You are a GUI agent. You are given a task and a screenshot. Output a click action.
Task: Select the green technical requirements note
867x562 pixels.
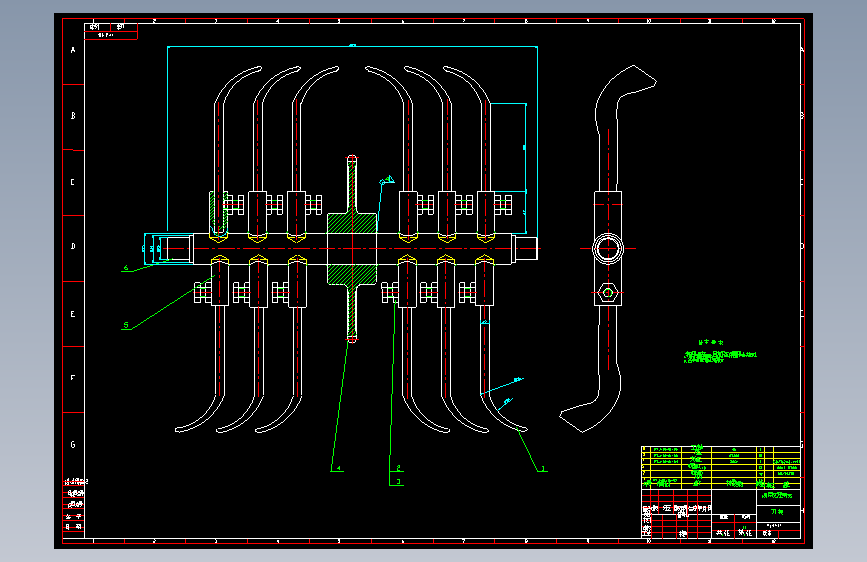click(x=720, y=353)
